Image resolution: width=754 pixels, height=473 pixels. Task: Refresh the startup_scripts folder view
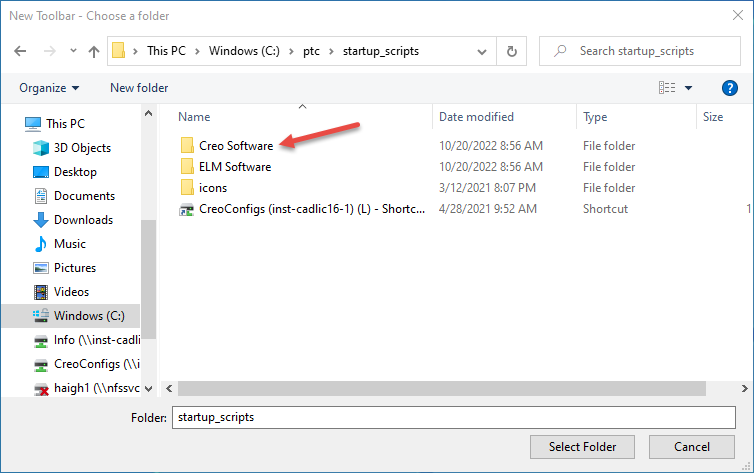click(x=512, y=51)
